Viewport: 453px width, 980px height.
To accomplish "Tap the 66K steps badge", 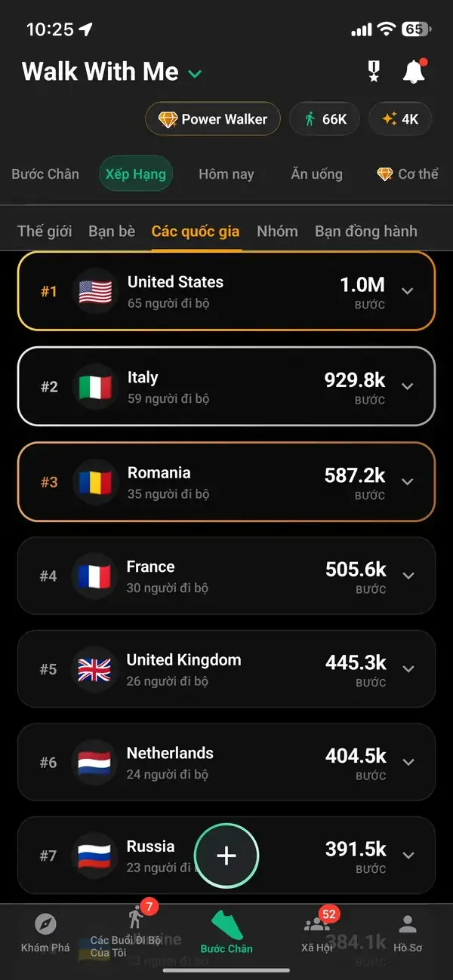I will [x=325, y=119].
